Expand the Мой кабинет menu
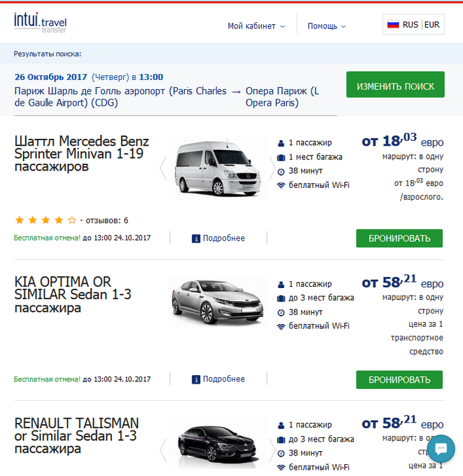Image resolution: width=463 pixels, height=476 pixels. tap(256, 26)
